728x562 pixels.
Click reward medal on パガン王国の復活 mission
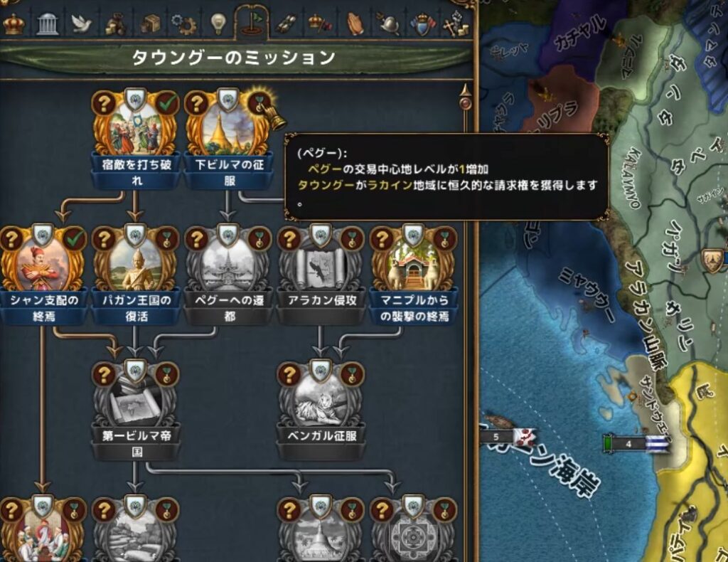tap(167, 239)
